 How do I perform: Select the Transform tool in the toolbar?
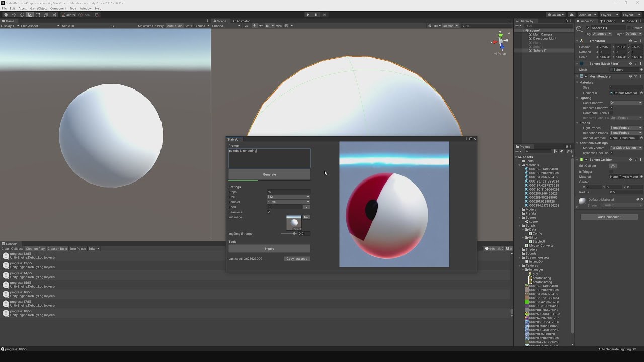pyautogui.click(x=46, y=15)
